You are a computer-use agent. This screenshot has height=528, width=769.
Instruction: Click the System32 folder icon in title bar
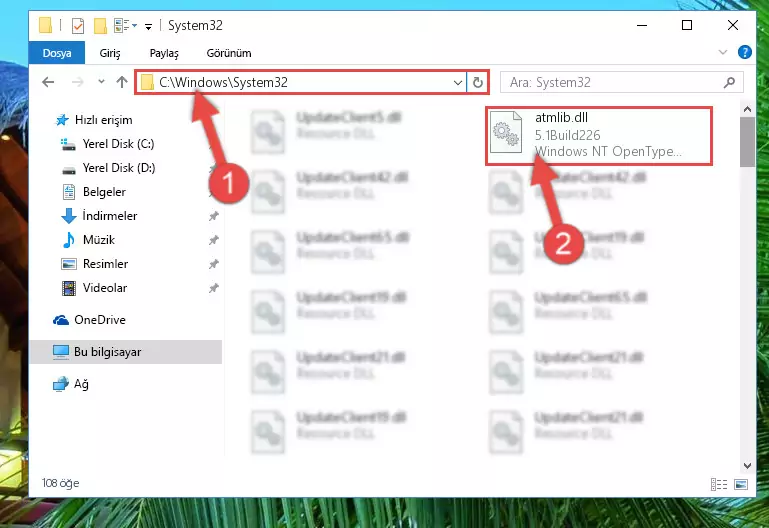[x=46, y=25]
